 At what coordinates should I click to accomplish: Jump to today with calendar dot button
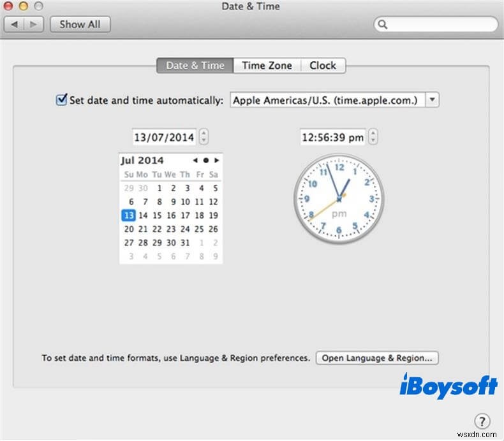(205, 160)
